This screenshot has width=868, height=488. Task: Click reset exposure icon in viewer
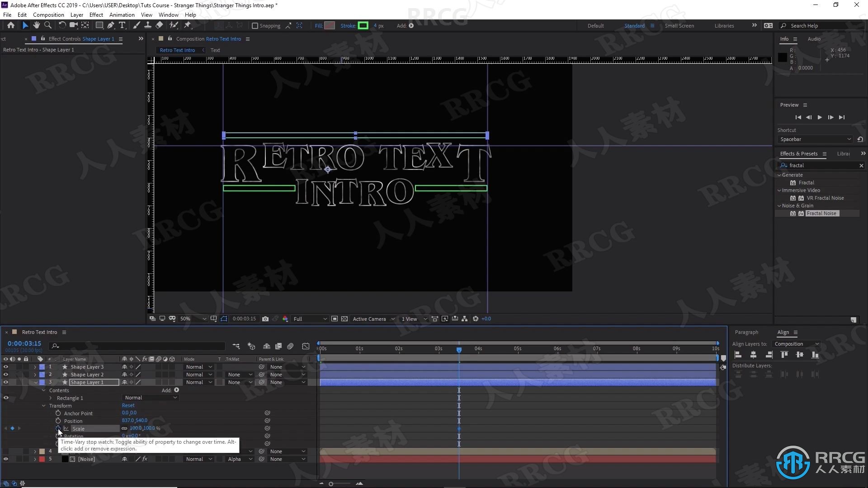click(x=476, y=319)
